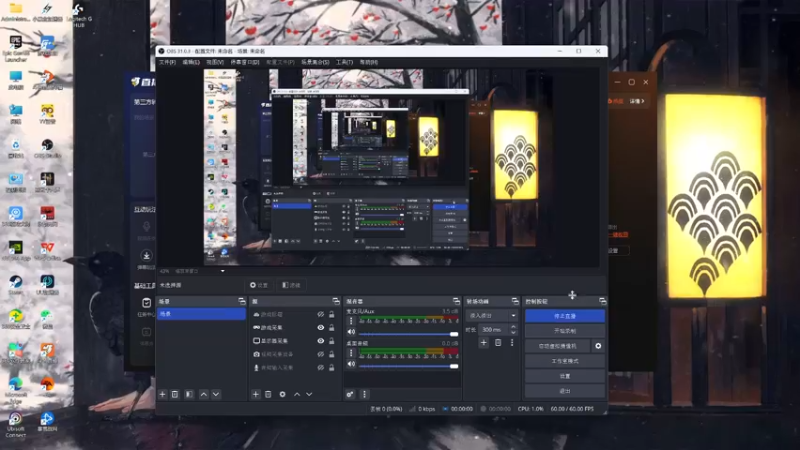Open source properties gear in Sources panel
This screenshot has width=800, height=450.
coord(282,394)
